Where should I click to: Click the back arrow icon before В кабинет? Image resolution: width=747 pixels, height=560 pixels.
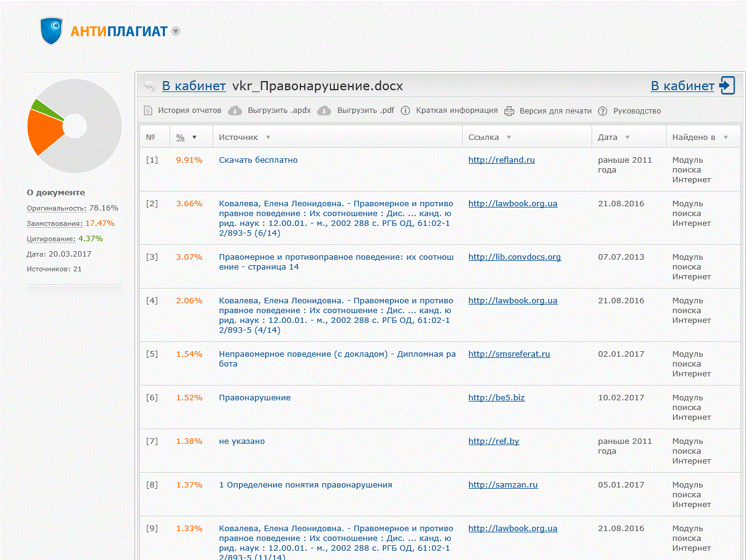[149, 86]
